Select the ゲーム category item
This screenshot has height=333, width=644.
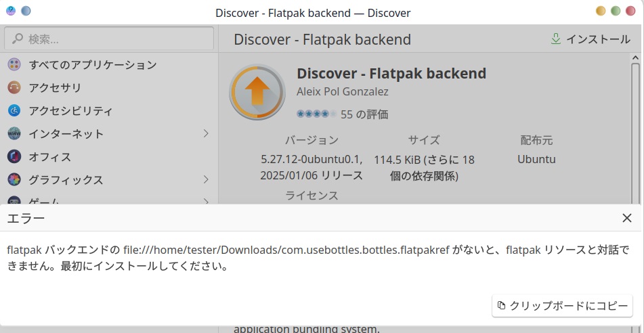43,200
